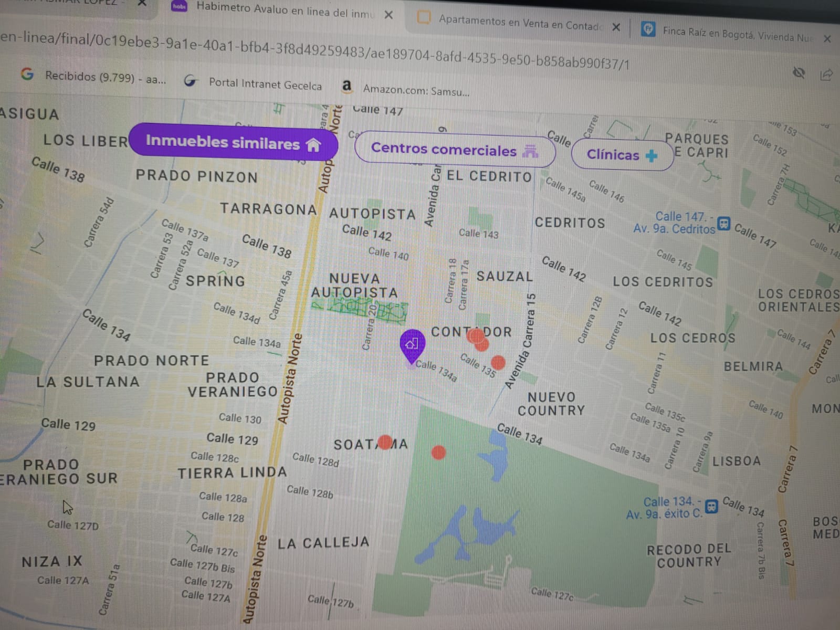
Task: Close the Habimetro Avaluo tab
Action: (388, 15)
